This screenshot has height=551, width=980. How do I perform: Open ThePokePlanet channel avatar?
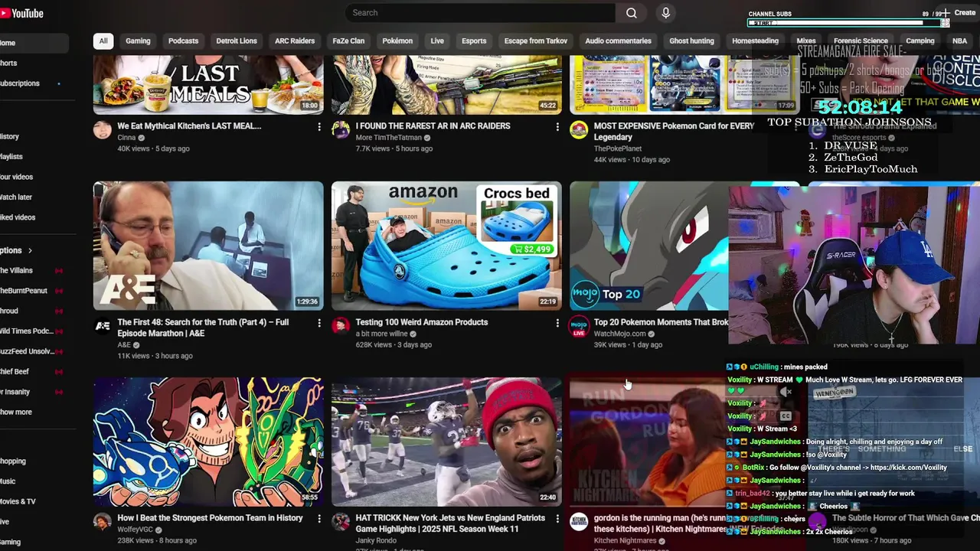(x=579, y=129)
